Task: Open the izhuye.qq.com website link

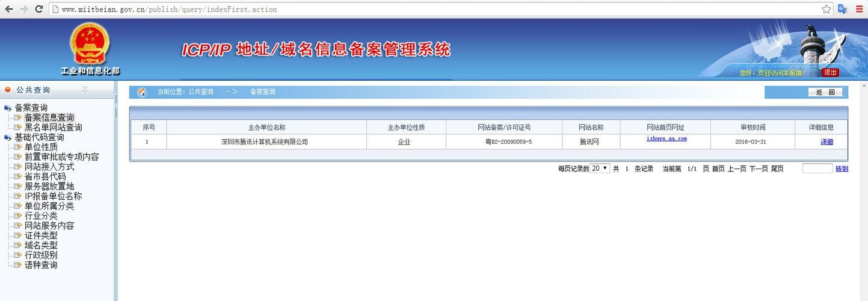Action: [x=666, y=138]
